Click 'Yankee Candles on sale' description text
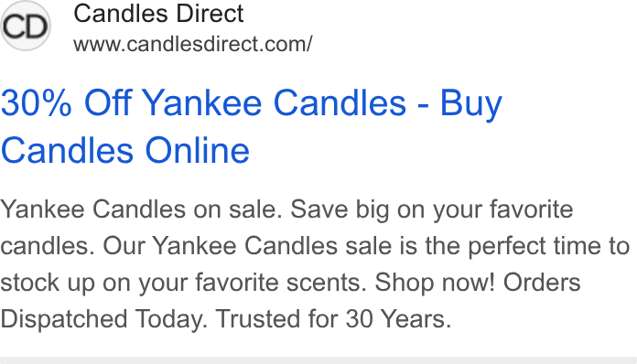Viewport: 637px width, 364px height. click(x=141, y=209)
